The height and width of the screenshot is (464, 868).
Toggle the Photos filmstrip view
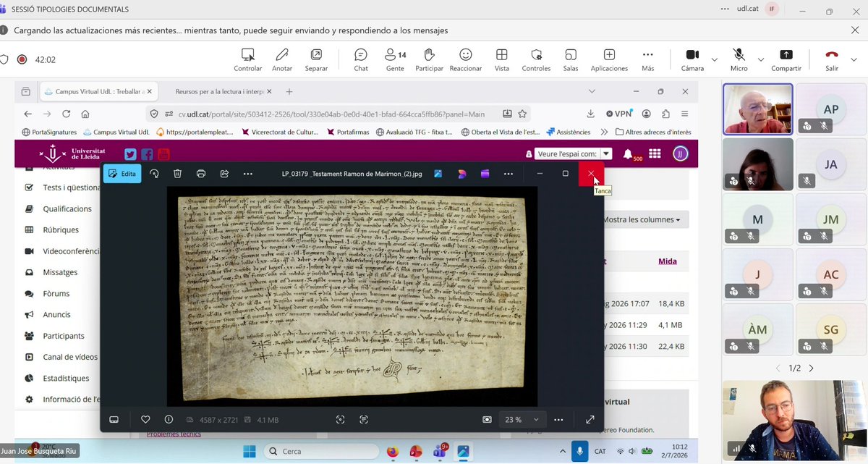[x=114, y=419]
